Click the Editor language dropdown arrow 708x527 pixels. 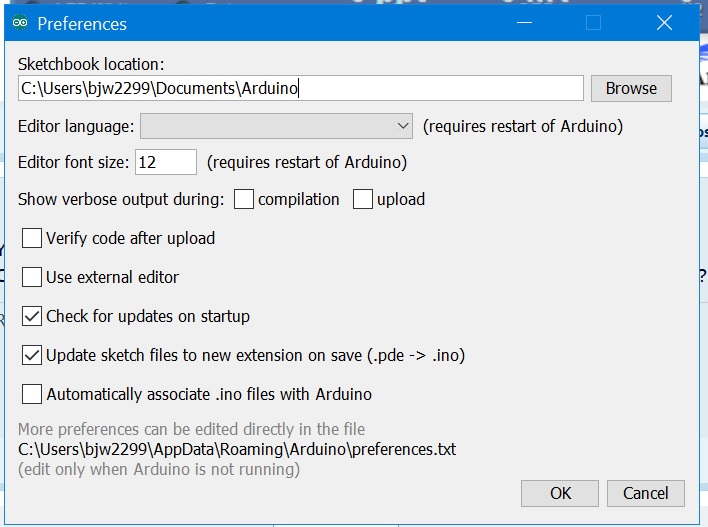403,126
